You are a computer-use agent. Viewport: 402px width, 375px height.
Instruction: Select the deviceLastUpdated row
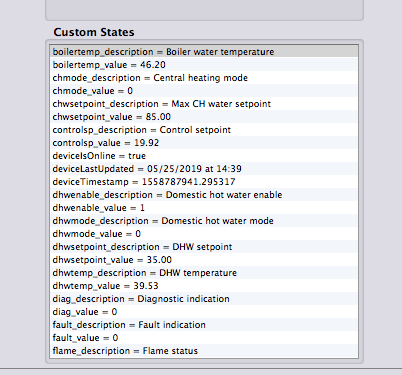(204, 169)
